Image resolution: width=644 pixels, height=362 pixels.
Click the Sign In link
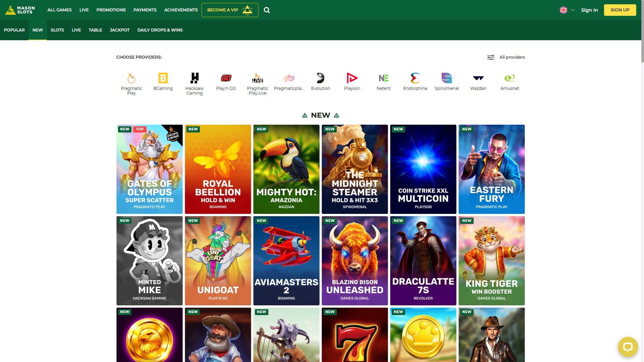[589, 10]
